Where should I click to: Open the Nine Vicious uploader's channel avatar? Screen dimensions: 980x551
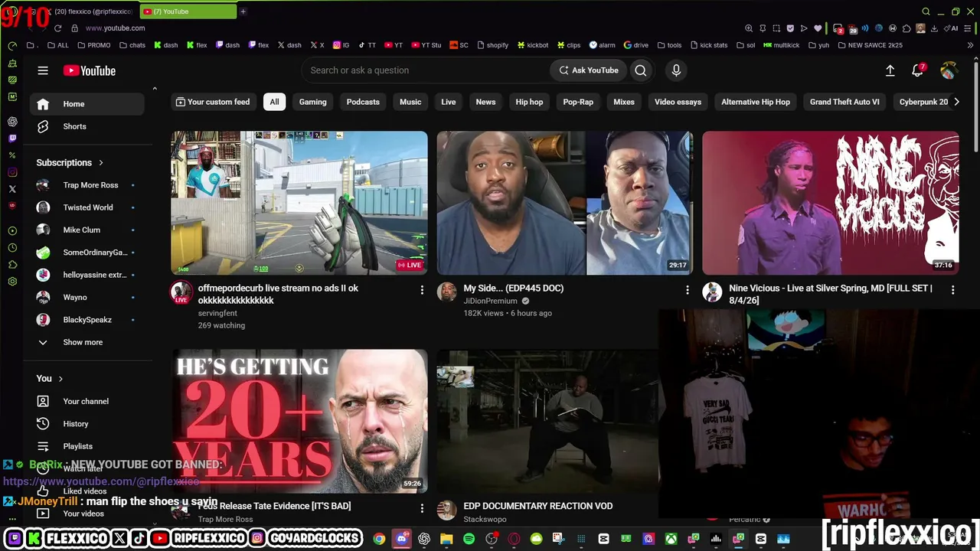click(x=713, y=292)
